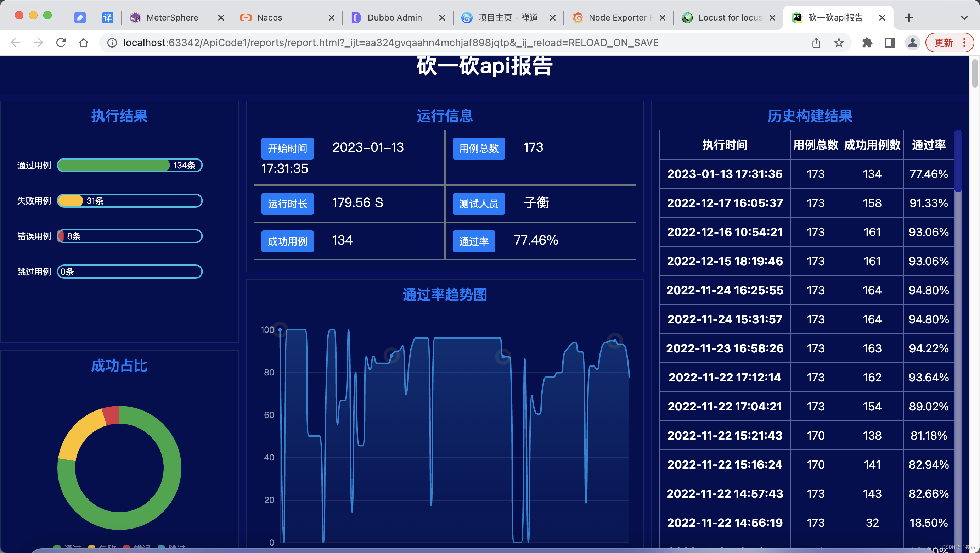Click the 测试人员 label

(479, 204)
